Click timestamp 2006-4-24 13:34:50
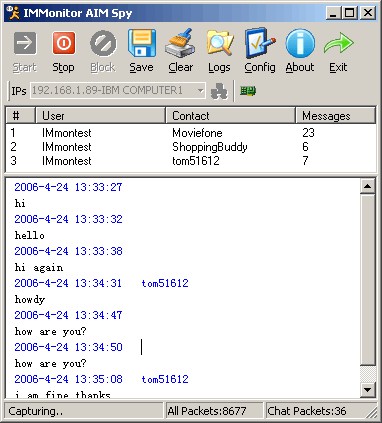This screenshot has height=423, width=382. coord(68,347)
